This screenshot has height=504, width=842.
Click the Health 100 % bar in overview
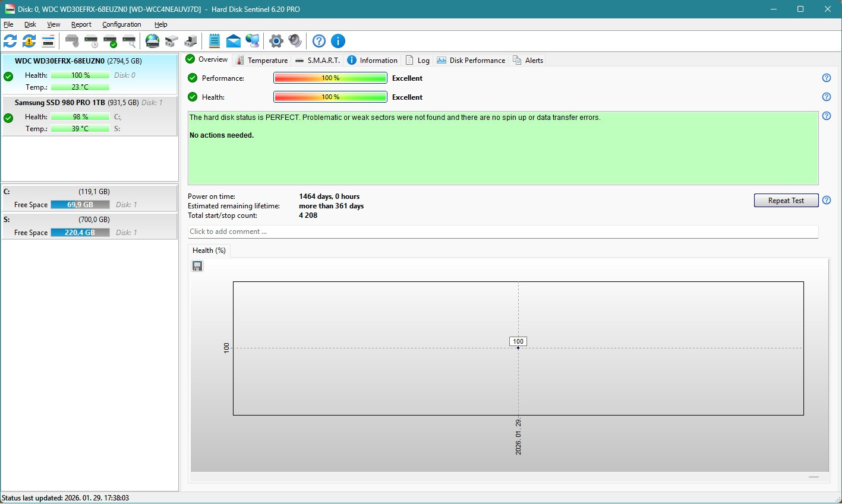pyautogui.click(x=330, y=97)
